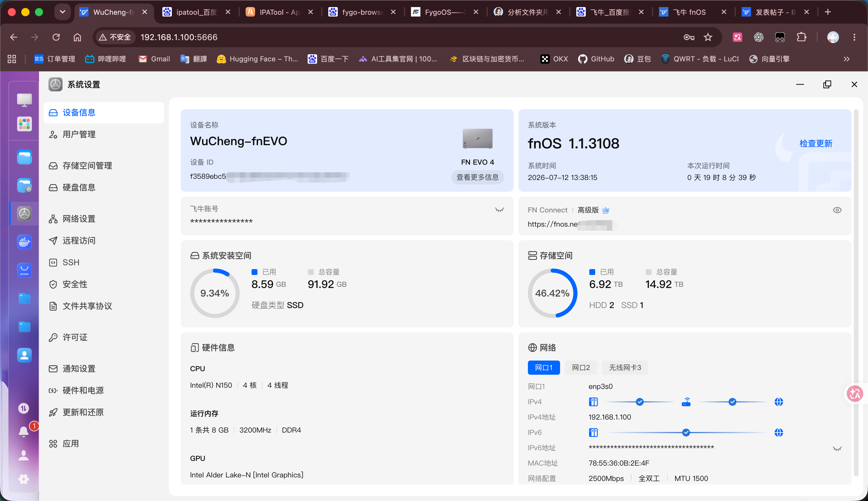This screenshot has height=501, width=868.
Task: Click the user profile icon in dock
Action: pyautogui.click(x=24, y=455)
